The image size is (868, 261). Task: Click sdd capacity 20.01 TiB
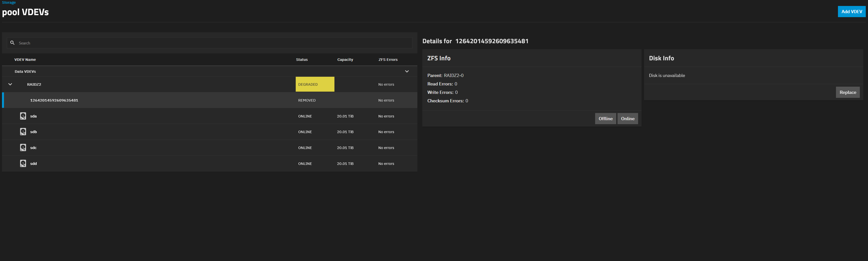[x=345, y=164]
